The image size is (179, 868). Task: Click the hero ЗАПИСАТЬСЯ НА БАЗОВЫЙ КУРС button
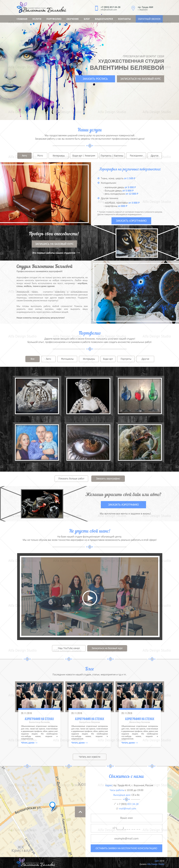140,79
